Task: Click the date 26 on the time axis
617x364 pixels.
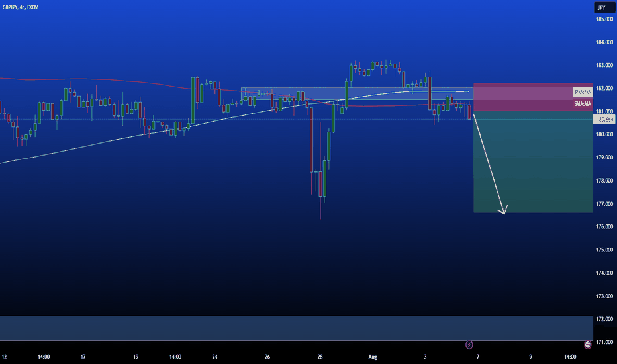Action: pos(267,357)
